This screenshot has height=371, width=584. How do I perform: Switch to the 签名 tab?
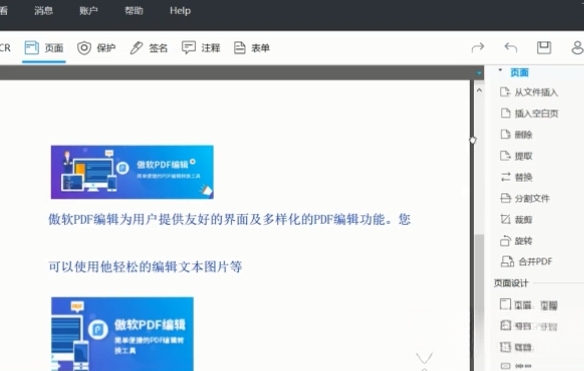pyautogui.click(x=149, y=48)
